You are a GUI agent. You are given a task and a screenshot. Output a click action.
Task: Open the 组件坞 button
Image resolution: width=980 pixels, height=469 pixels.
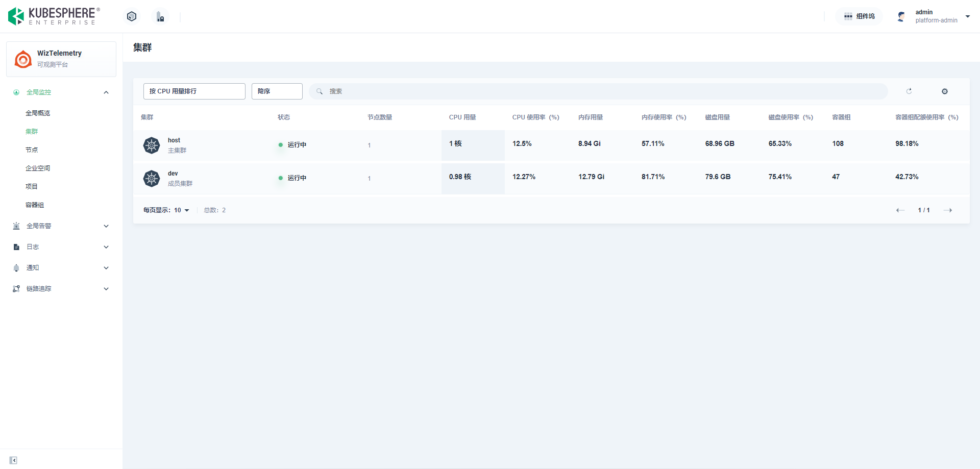[x=860, y=16]
